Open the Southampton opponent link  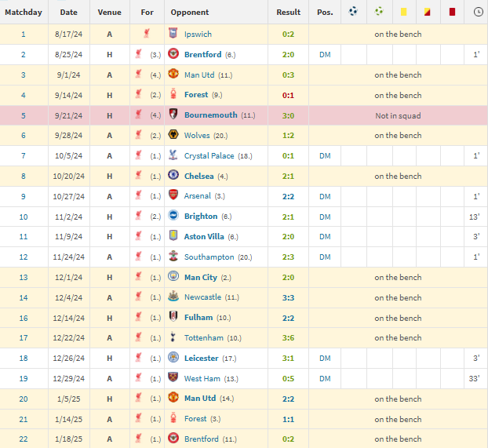pos(209,257)
